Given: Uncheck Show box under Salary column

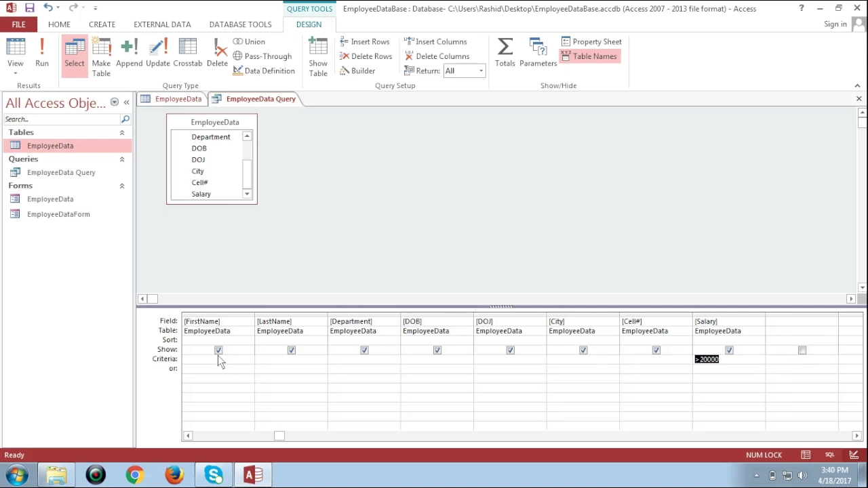Looking at the screenshot, I should pos(729,350).
